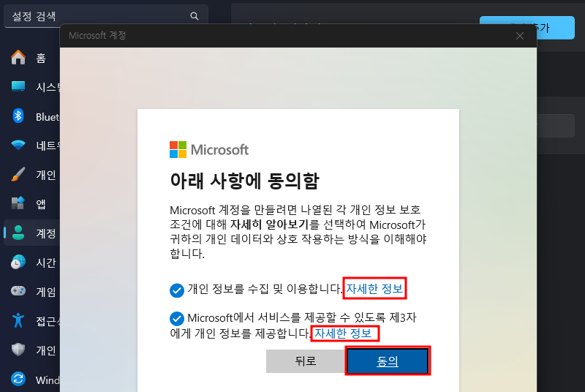
Task: Select the System monitor icon in sidebar
Action: click(x=18, y=86)
